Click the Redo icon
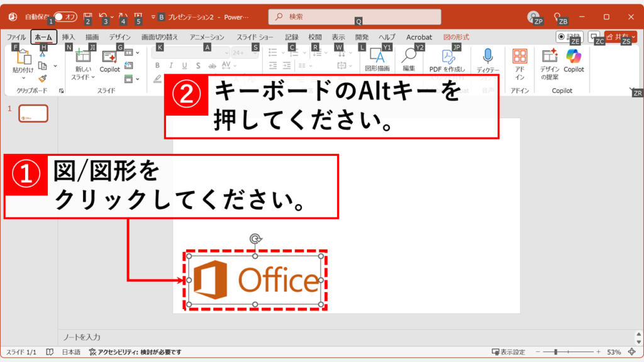The height and width of the screenshot is (362, 644). click(x=123, y=17)
